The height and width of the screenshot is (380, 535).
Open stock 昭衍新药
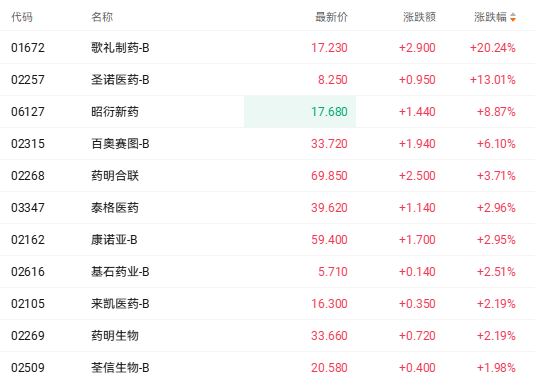[x=115, y=112]
